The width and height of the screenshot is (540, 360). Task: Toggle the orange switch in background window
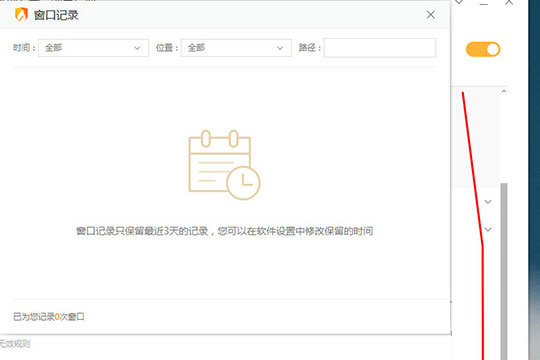483,49
